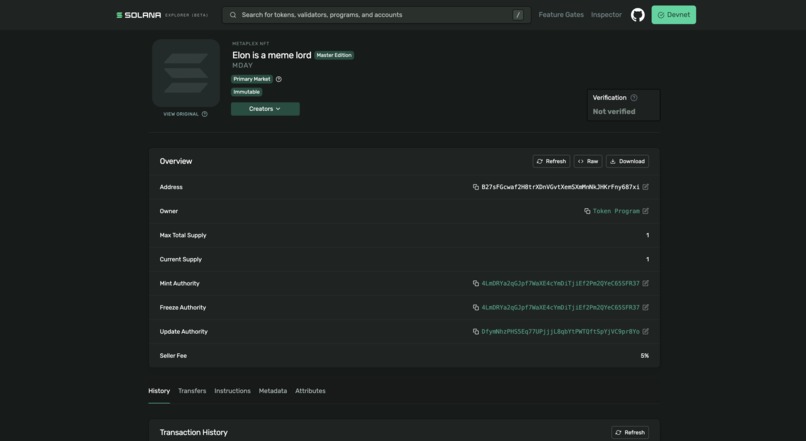Switch to the Instructions tab
This screenshot has width=806, height=441.
232,391
